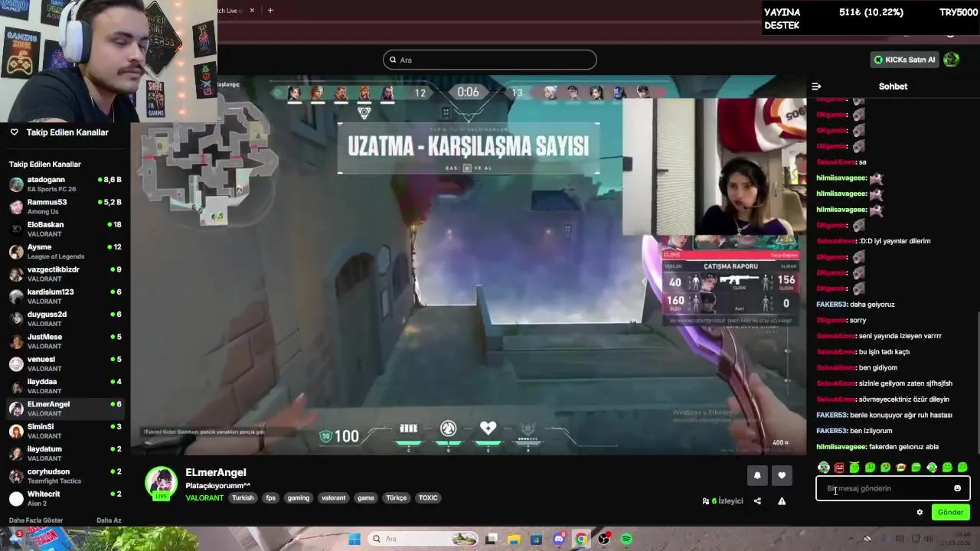Image resolution: width=980 pixels, height=551 pixels.
Task: Click the fps tag
Action: [270, 498]
